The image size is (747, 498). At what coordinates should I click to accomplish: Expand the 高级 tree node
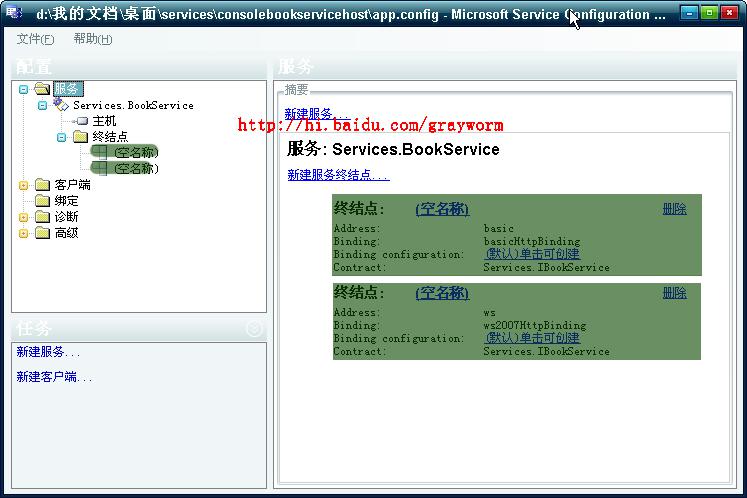coord(23,233)
